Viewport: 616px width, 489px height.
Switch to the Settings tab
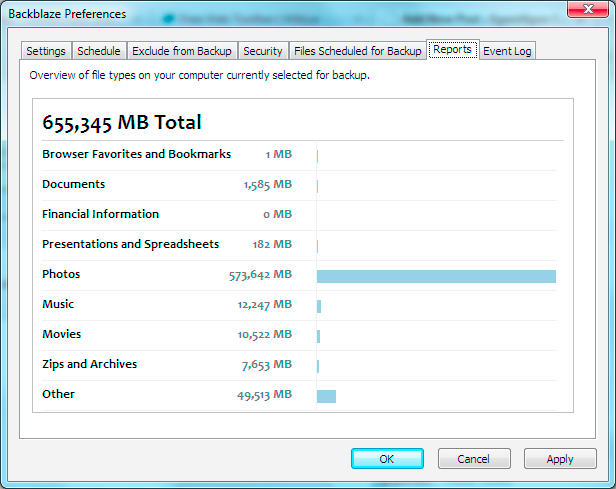(x=46, y=51)
